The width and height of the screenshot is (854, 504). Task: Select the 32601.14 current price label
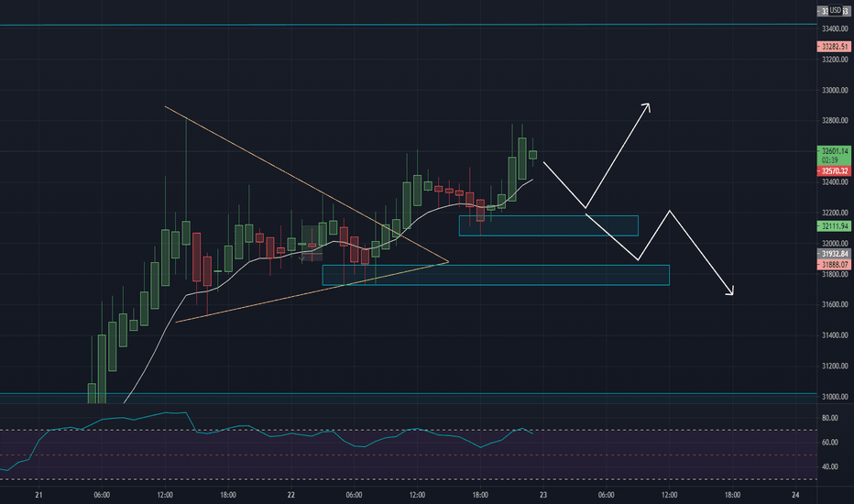coord(834,151)
